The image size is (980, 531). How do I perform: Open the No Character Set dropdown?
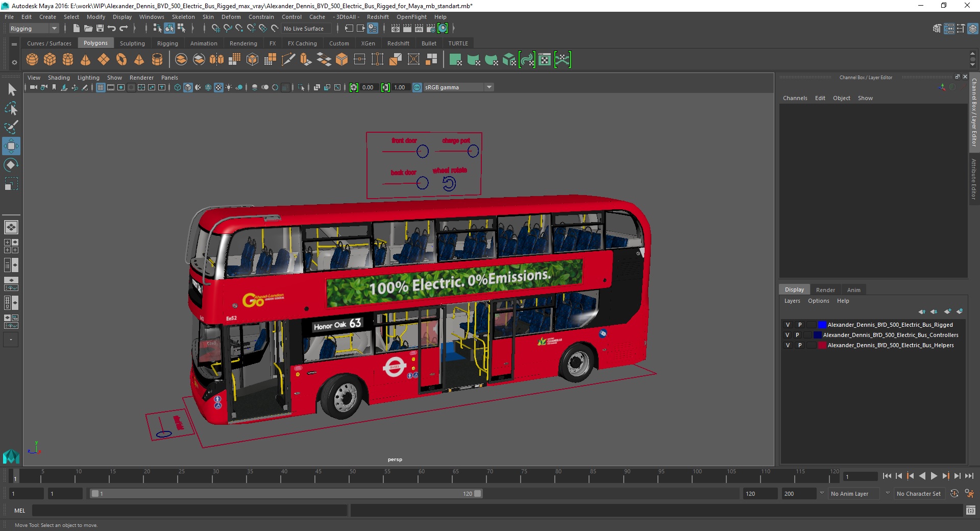(919, 494)
